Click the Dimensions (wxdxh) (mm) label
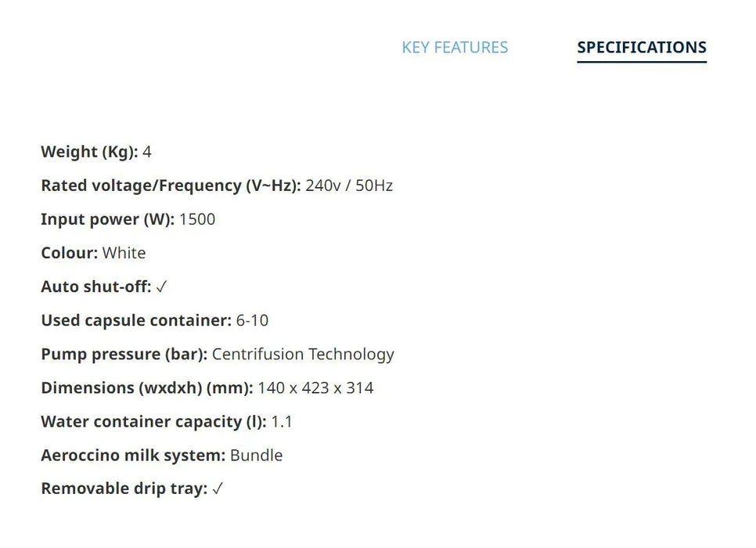 (x=146, y=388)
